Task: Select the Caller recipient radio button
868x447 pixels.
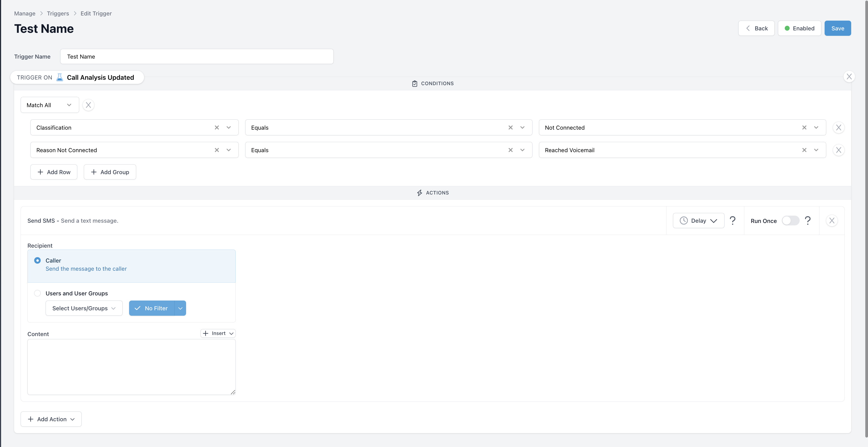Action: (x=37, y=260)
